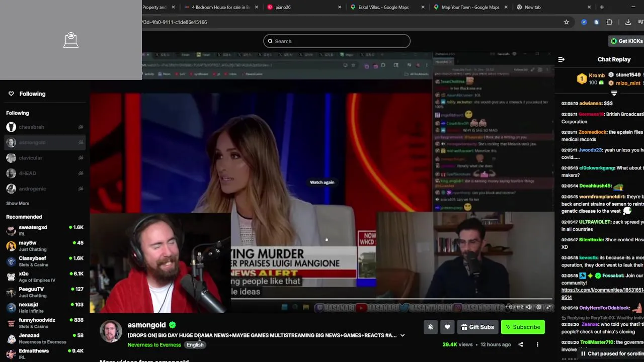Click the blue eye extension icon
644x362 pixels.
[584, 22]
